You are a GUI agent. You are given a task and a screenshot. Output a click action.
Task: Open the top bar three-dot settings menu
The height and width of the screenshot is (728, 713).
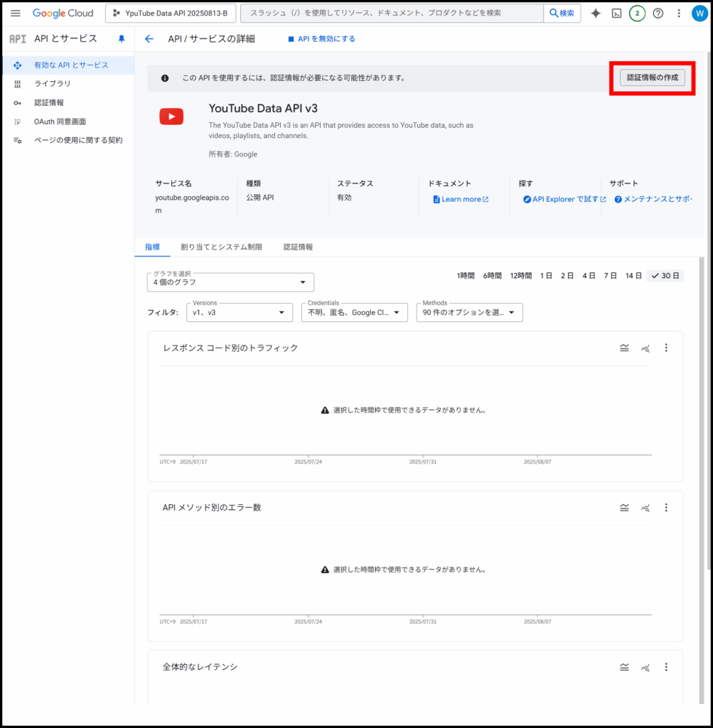[679, 14]
